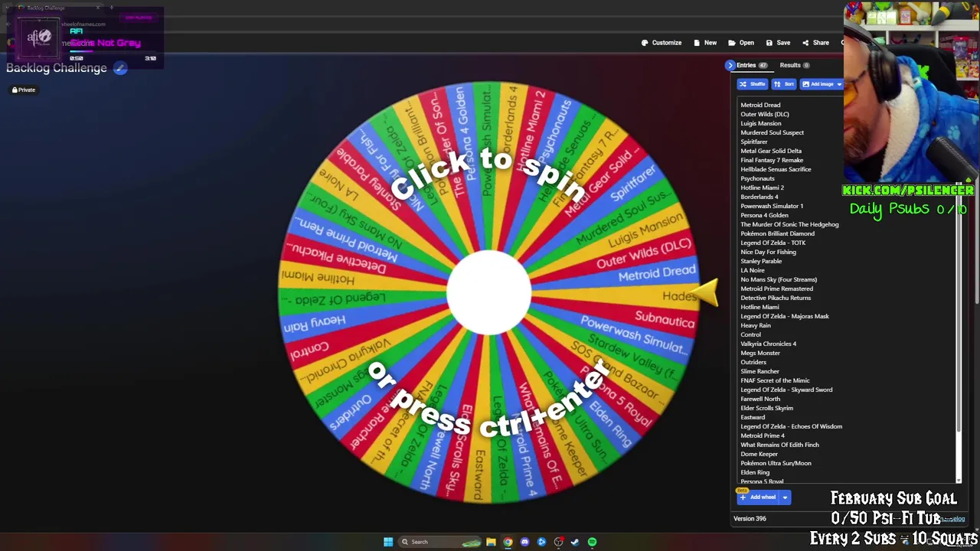Select the Spiritfarer entry line

click(x=754, y=142)
